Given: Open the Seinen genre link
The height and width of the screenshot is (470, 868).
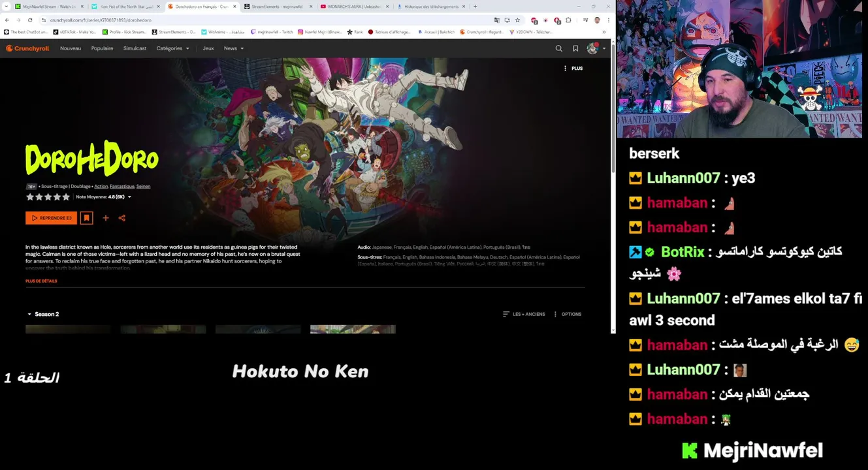Looking at the screenshot, I should point(143,186).
